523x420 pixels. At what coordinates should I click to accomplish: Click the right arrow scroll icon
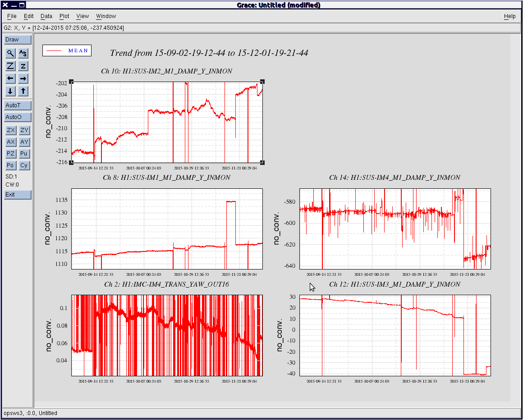point(23,79)
